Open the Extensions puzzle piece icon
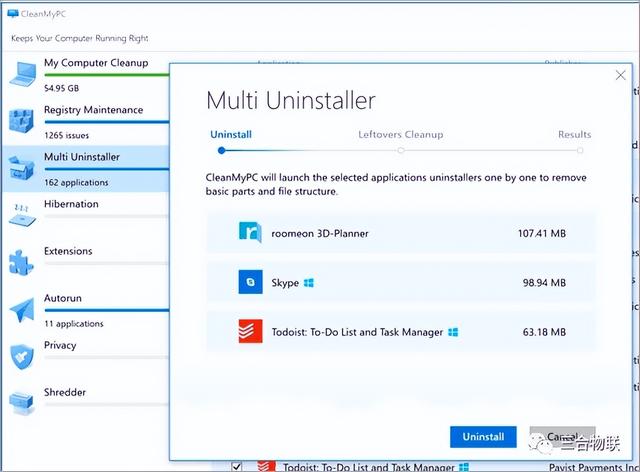 click(21, 261)
